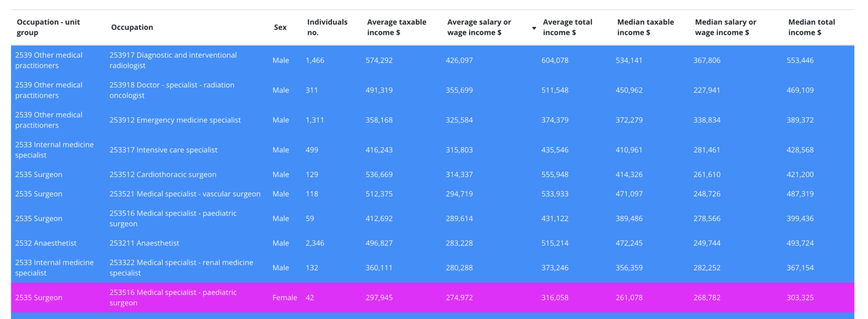The width and height of the screenshot is (868, 319).
Task: Select the magenta Female paediatric surgeon row
Action: [x=432, y=298]
